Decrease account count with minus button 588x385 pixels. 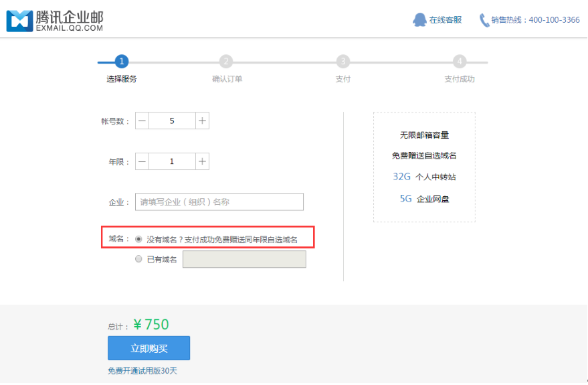pos(142,121)
